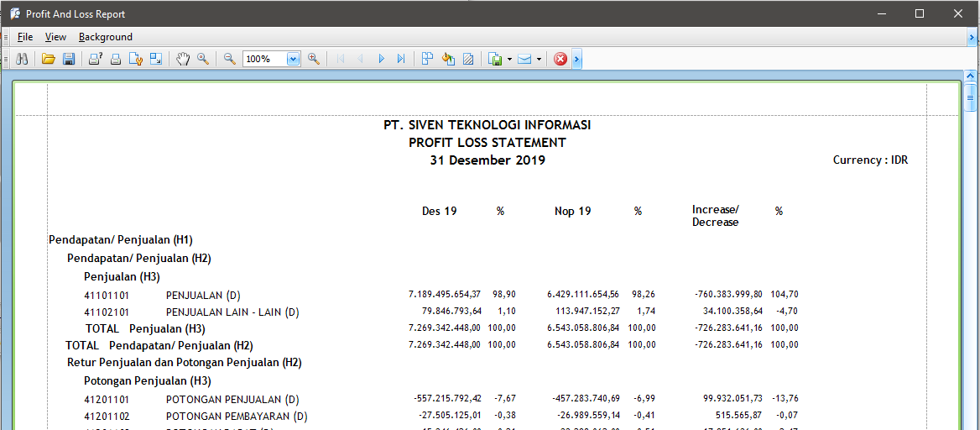The width and height of the screenshot is (980, 430).
Task: Open the File menu
Action: click(25, 37)
